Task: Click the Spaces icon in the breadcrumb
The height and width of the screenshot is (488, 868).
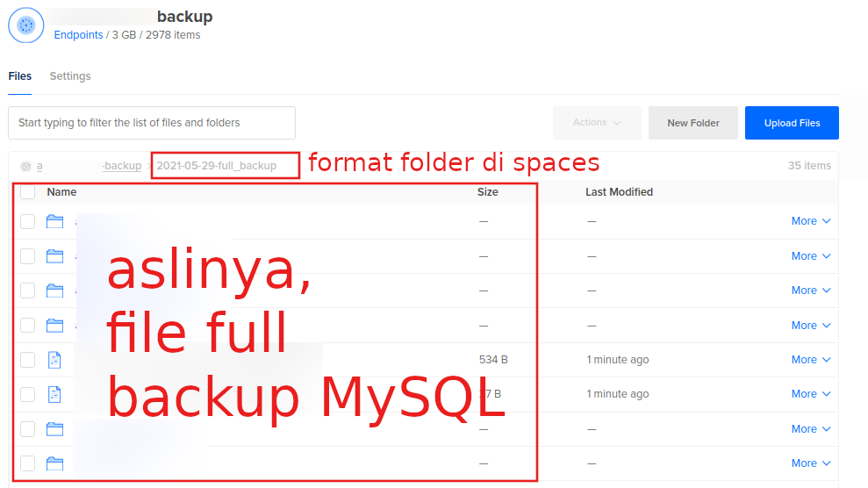Action: pos(25,166)
